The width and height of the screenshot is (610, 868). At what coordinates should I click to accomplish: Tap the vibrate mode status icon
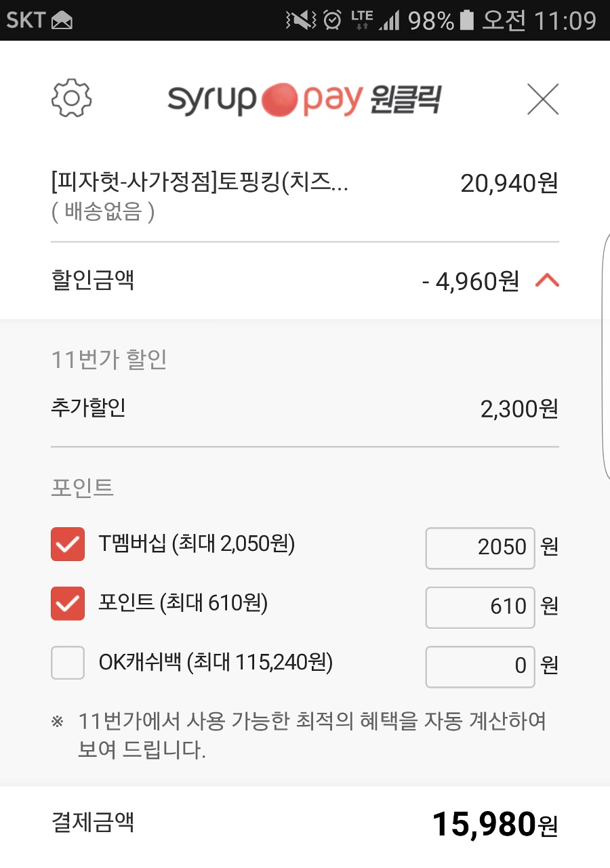(x=301, y=20)
